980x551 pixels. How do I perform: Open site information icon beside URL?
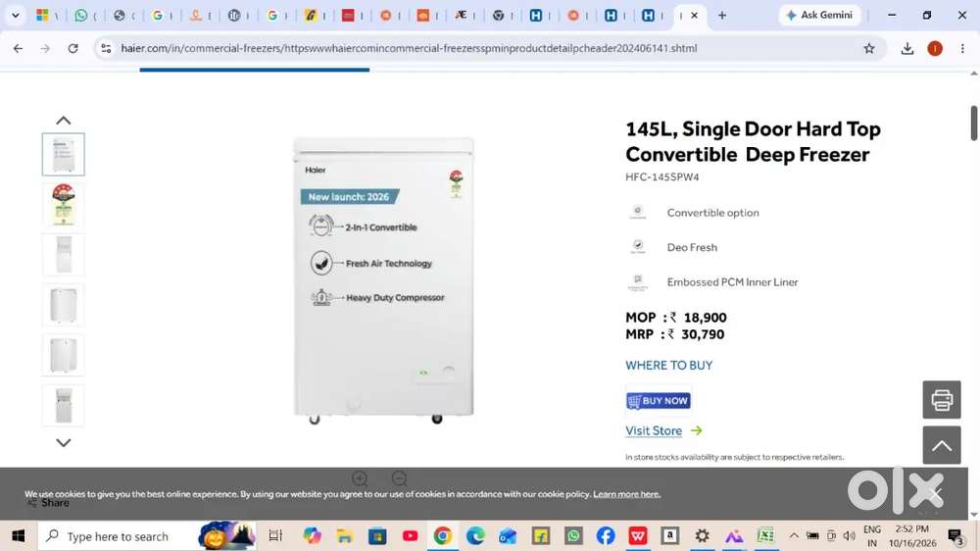[x=106, y=48]
